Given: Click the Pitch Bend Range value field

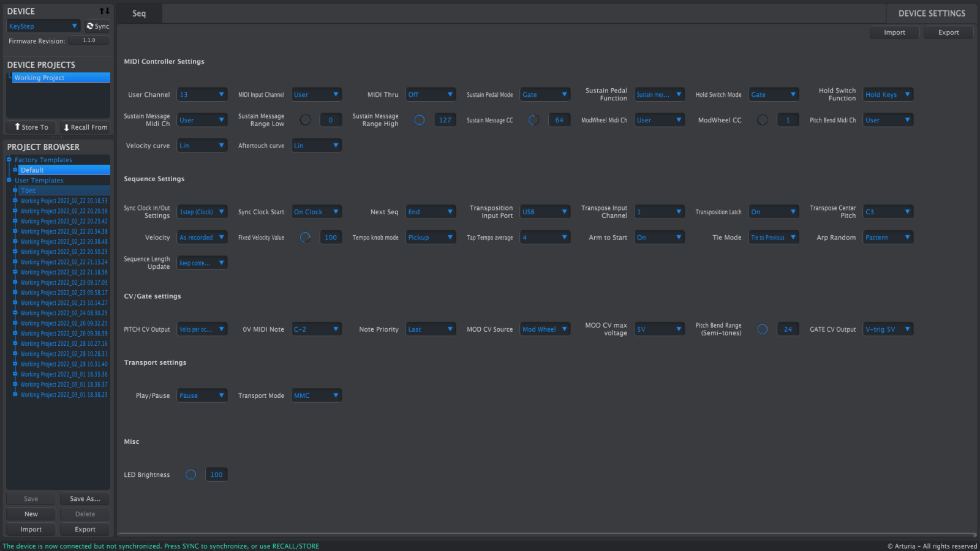Looking at the screenshot, I should point(788,329).
